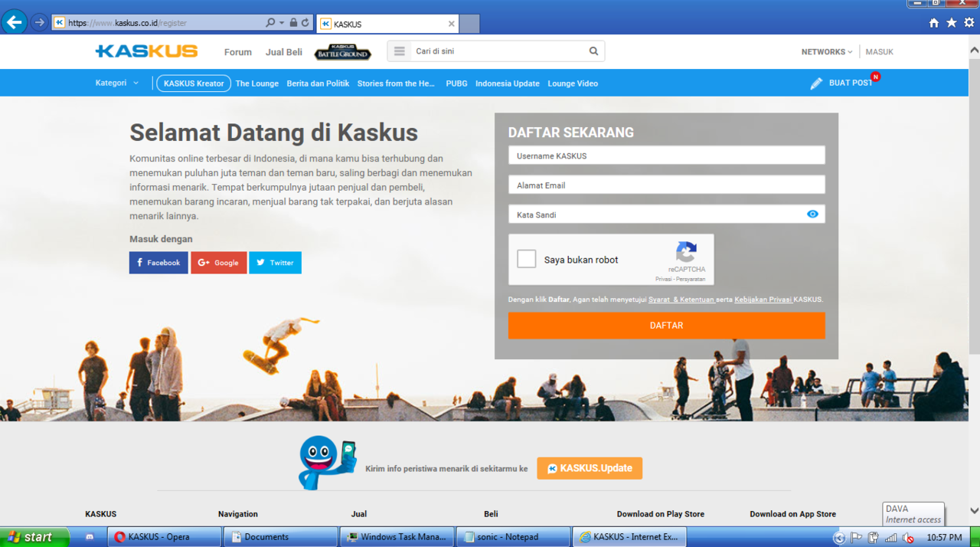The height and width of the screenshot is (547, 980).
Task: Open the KASKUS Kreator pill button
Action: pos(194,84)
